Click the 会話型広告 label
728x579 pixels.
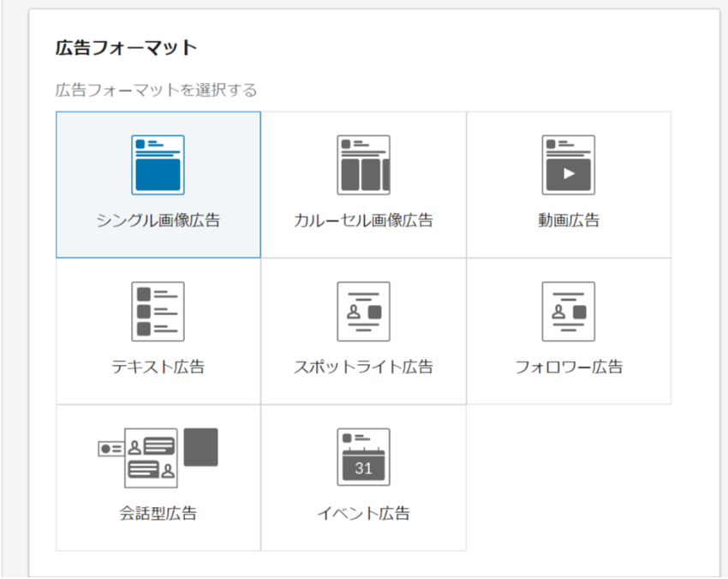pyautogui.click(x=158, y=514)
